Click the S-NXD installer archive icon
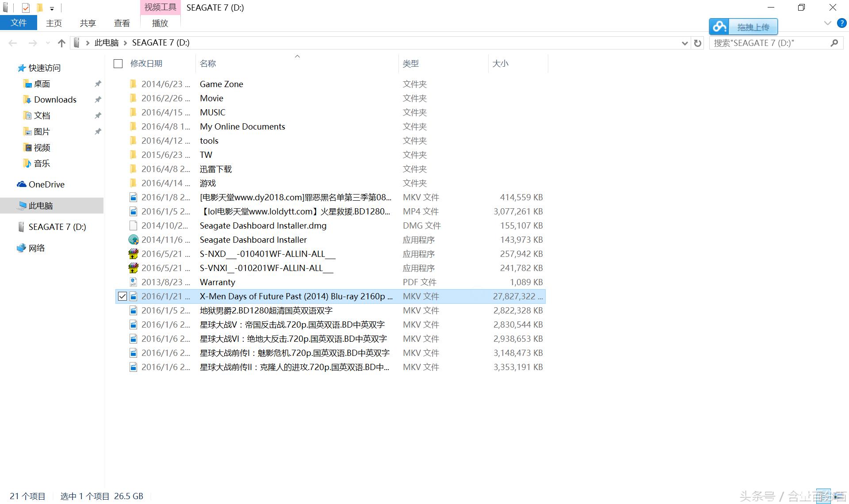The width and height of the screenshot is (849, 504). click(133, 254)
